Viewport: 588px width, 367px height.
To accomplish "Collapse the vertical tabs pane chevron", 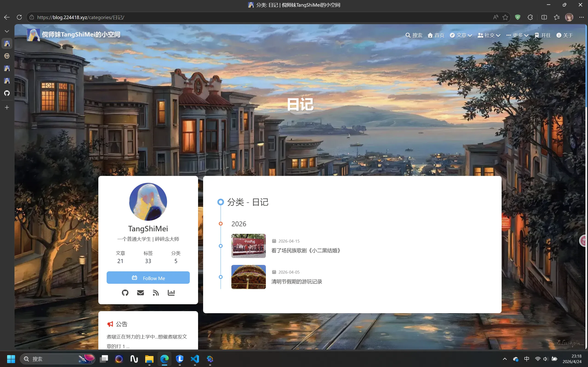I will tap(7, 31).
